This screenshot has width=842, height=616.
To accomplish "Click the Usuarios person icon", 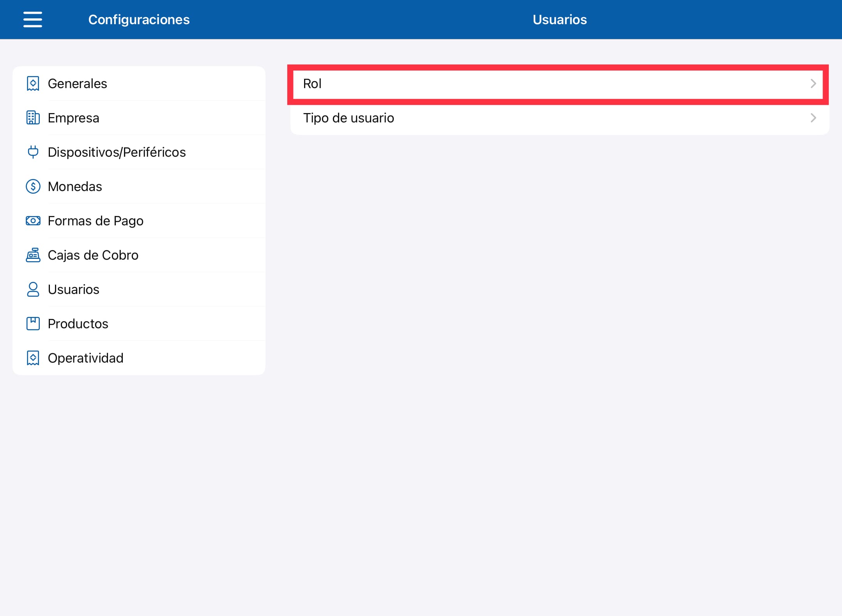I will (x=33, y=289).
